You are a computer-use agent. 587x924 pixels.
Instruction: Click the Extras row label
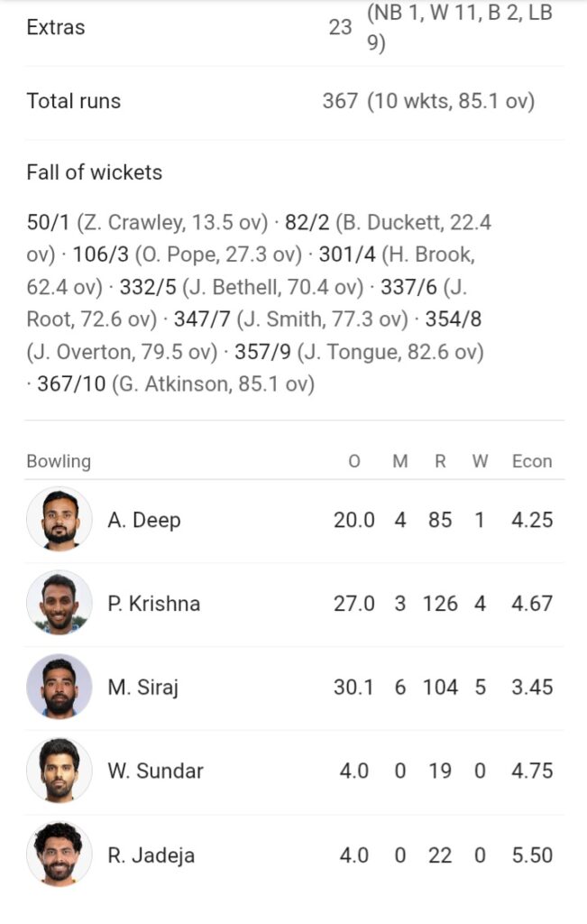click(x=56, y=27)
